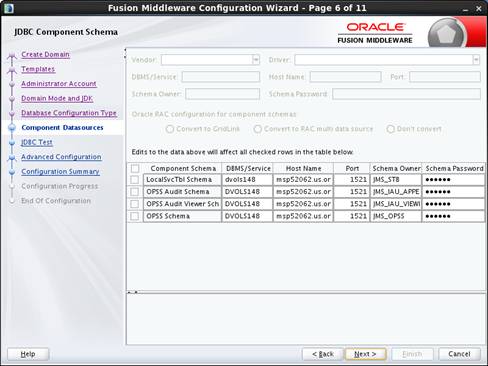The image size is (488, 366).
Task: Click the splitter handle below the table
Action: [133, 292]
